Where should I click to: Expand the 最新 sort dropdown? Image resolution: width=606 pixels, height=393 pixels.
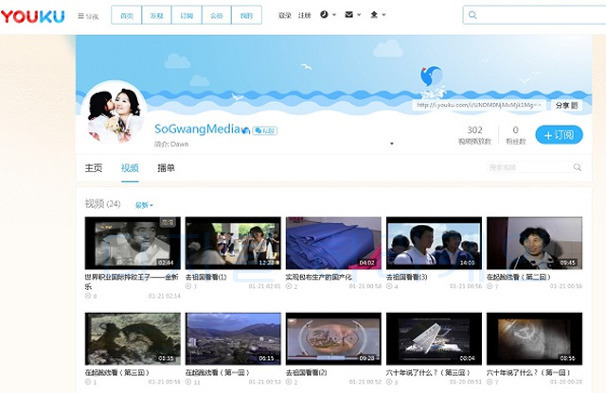(x=144, y=205)
